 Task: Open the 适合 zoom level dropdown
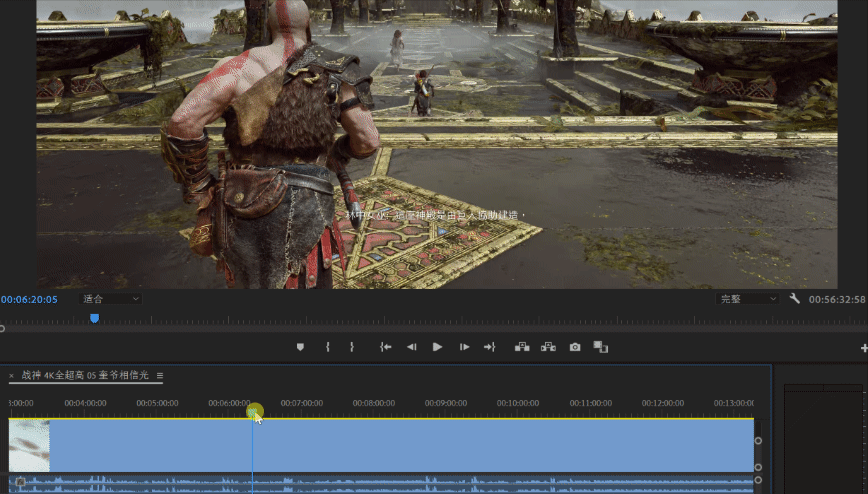tap(111, 299)
